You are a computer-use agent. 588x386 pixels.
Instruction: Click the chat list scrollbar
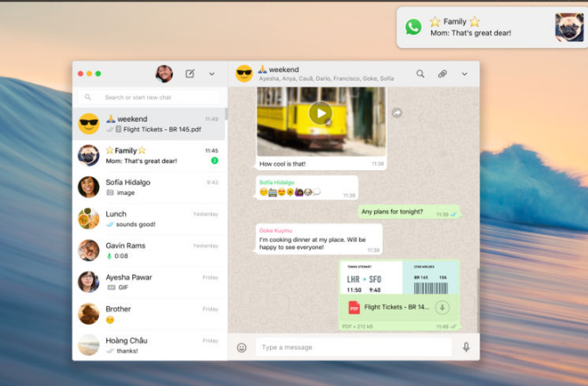tap(226, 115)
